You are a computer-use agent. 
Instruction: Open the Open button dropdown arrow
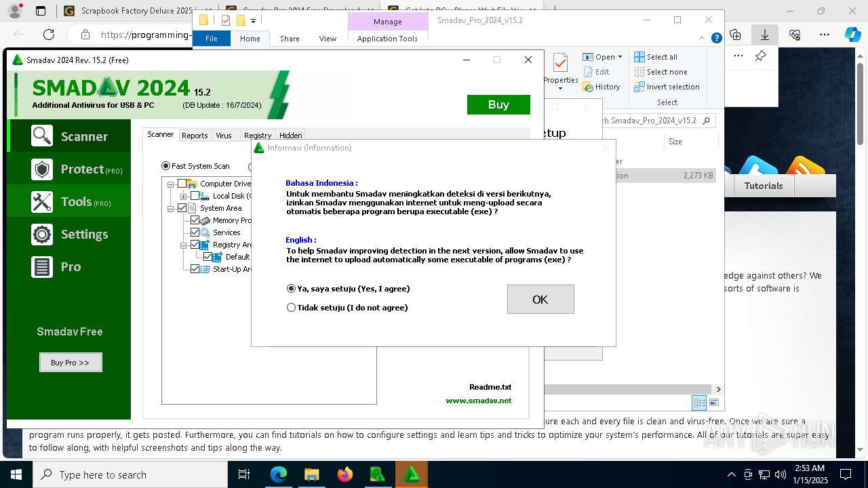click(620, 57)
